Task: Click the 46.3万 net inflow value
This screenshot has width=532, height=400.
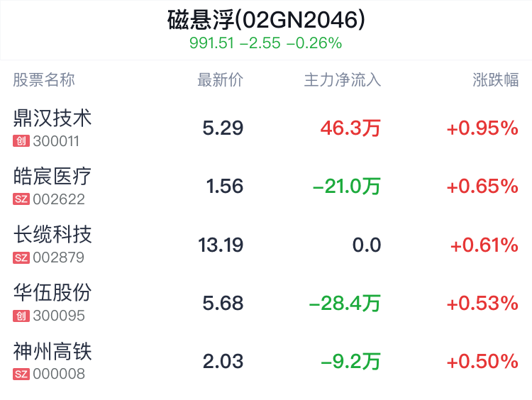Action: pos(350,128)
